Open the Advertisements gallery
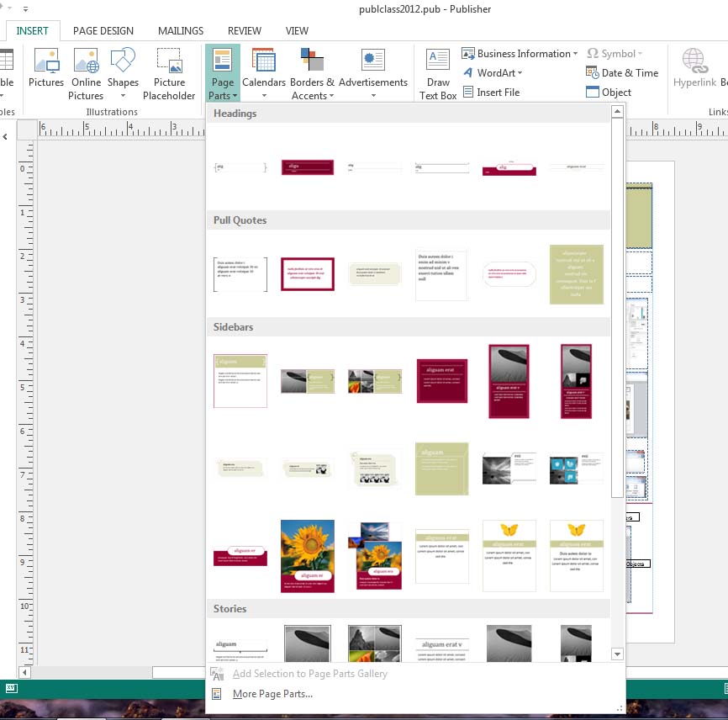728x720 pixels. 373,71
